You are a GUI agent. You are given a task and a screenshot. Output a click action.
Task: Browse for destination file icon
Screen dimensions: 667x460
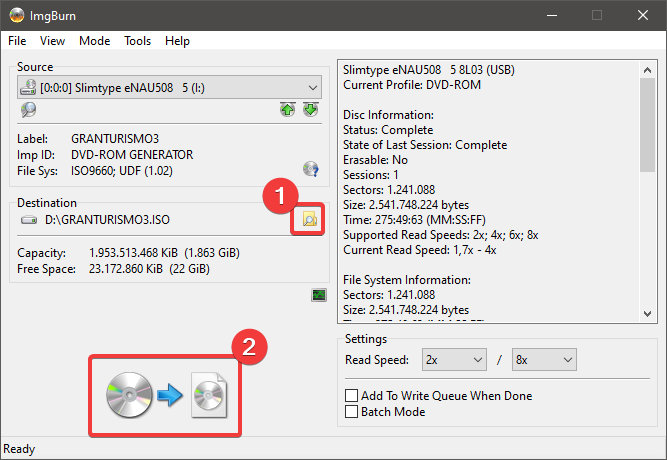pyautogui.click(x=310, y=220)
